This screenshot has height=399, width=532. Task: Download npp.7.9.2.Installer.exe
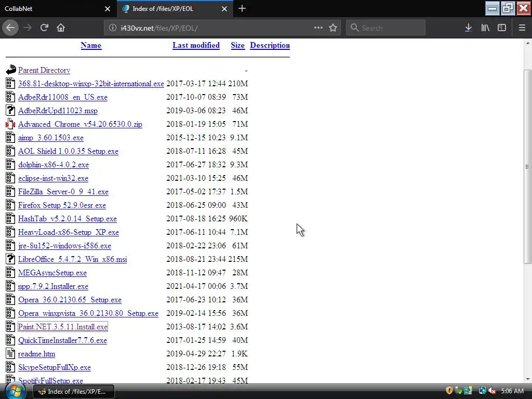click(54, 286)
